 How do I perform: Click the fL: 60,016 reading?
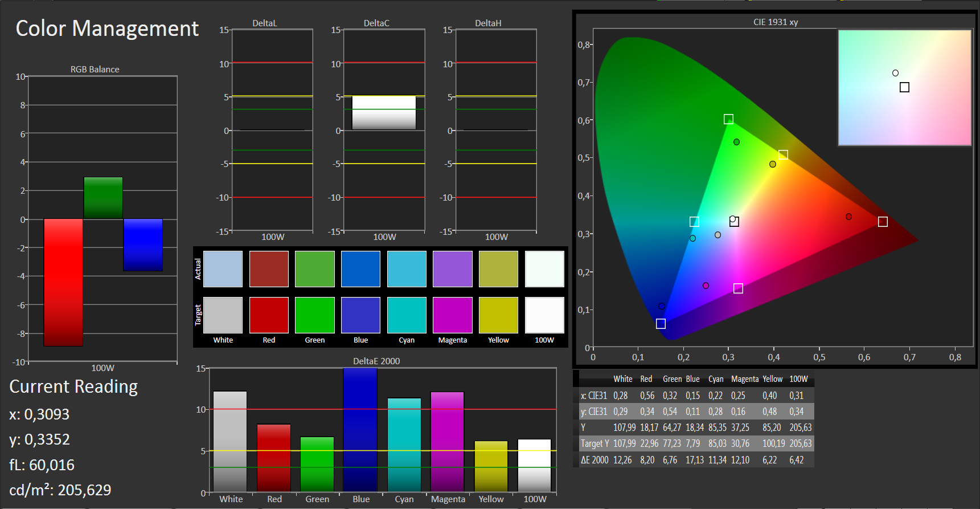point(42,465)
